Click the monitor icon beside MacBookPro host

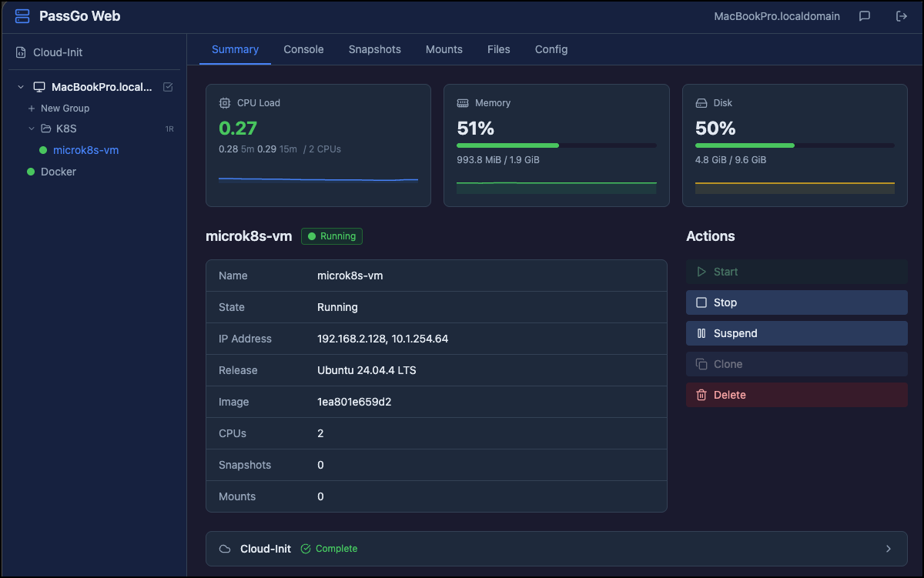(39, 87)
